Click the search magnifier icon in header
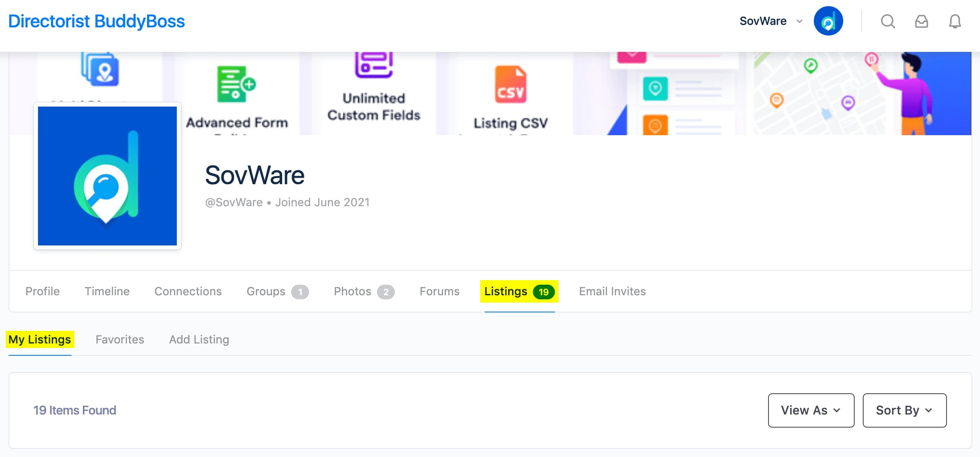The width and height of the screenshot is (980, 457). click(x=888, y=21)
